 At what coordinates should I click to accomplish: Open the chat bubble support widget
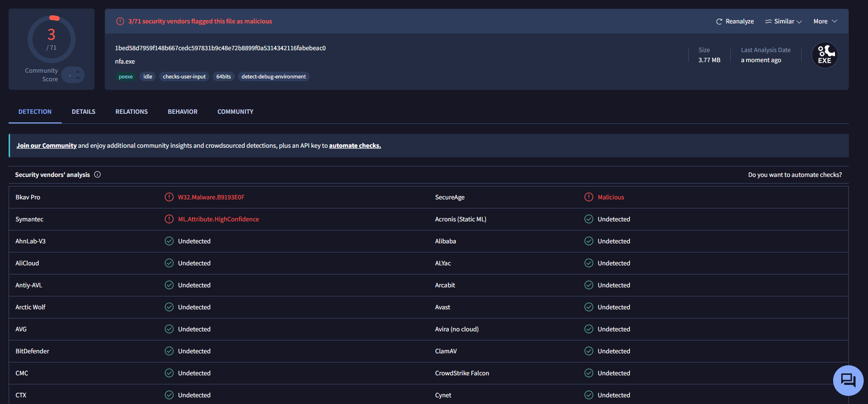click(848, 381)
